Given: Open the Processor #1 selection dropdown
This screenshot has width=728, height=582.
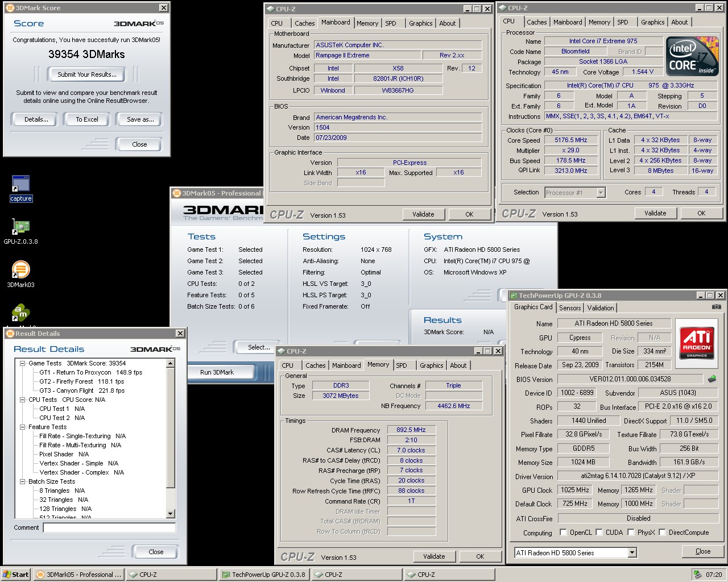Looking at the screenshot, I should pyautogui.click(x=601, y=193).
